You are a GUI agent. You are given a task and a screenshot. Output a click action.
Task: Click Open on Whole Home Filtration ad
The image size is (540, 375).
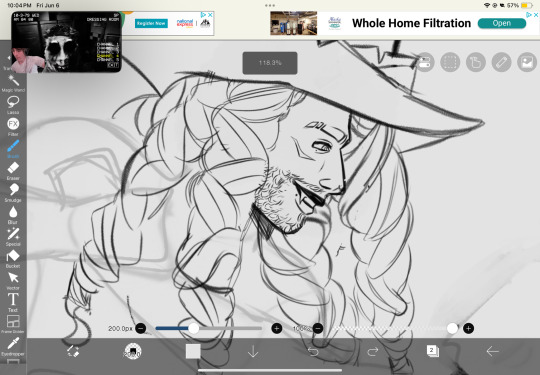click(x=502, y=23)
